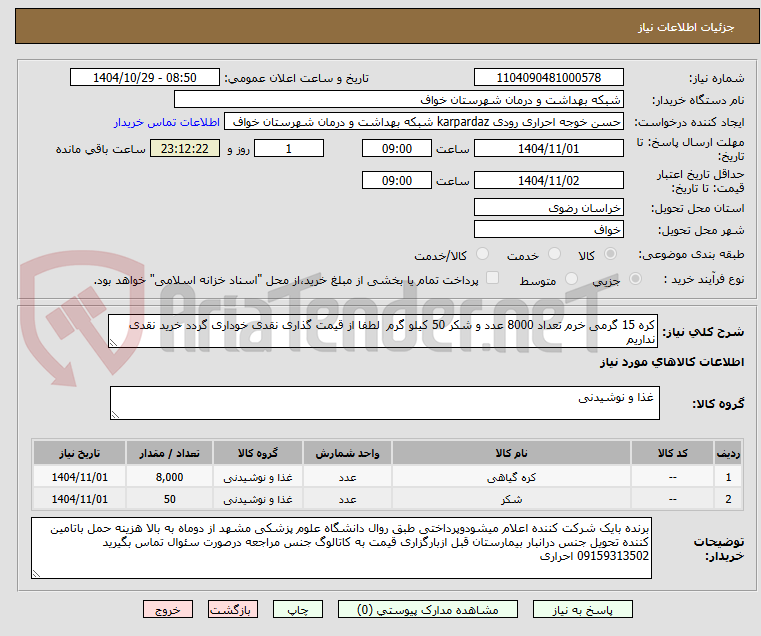Click the کره گیاهی item name cell
Viewport: 761px width, 636px height.
[x=511, y=477]
